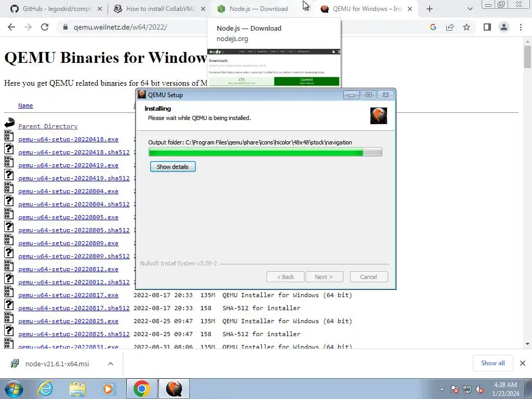Open a new browser tab

(430, 9)
